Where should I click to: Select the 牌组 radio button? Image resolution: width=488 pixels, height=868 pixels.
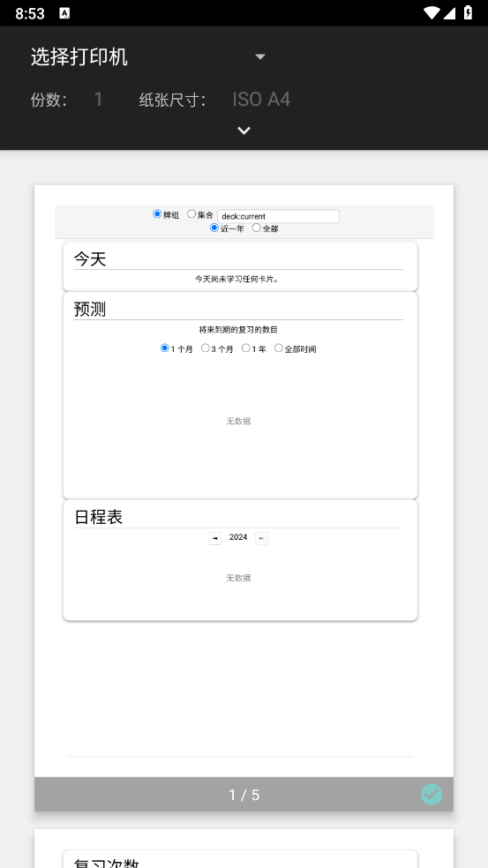pyautogui.click(x=157, y=214)
